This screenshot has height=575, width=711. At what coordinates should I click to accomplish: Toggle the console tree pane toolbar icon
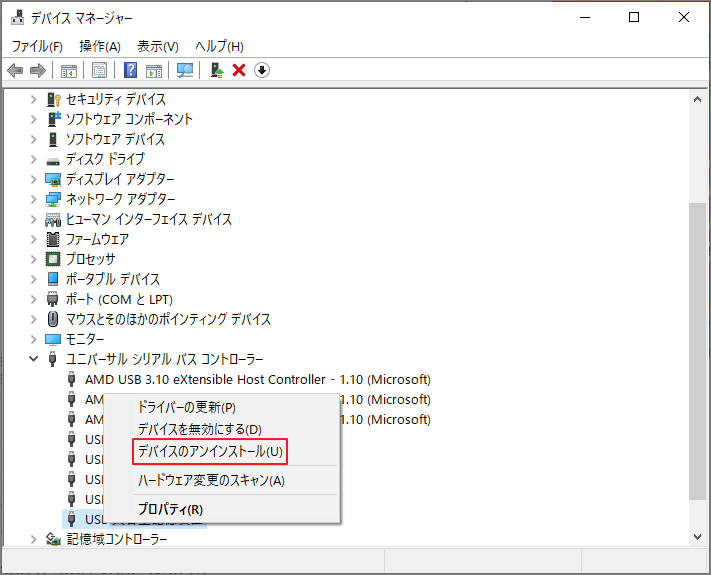[69, 70]
